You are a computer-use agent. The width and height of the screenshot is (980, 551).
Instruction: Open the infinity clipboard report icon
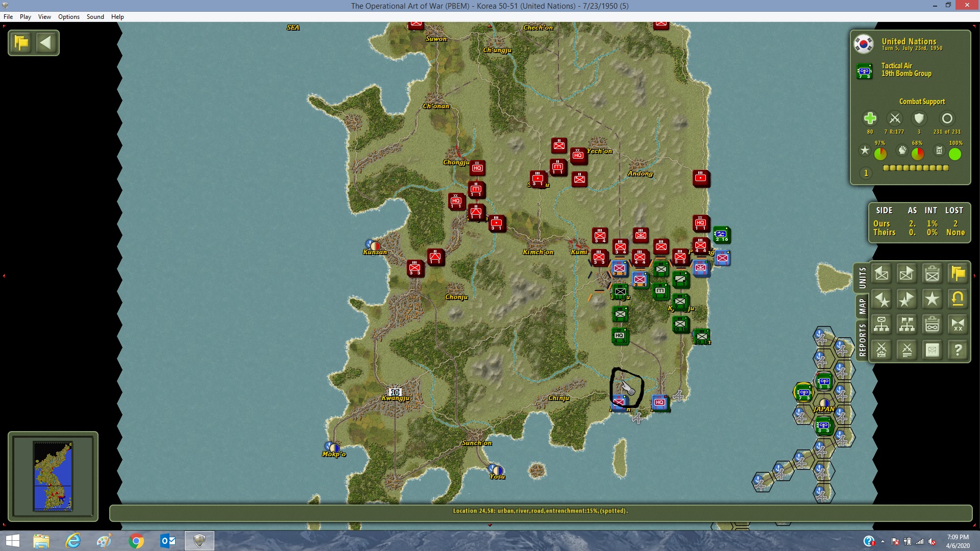pos(933,324)
